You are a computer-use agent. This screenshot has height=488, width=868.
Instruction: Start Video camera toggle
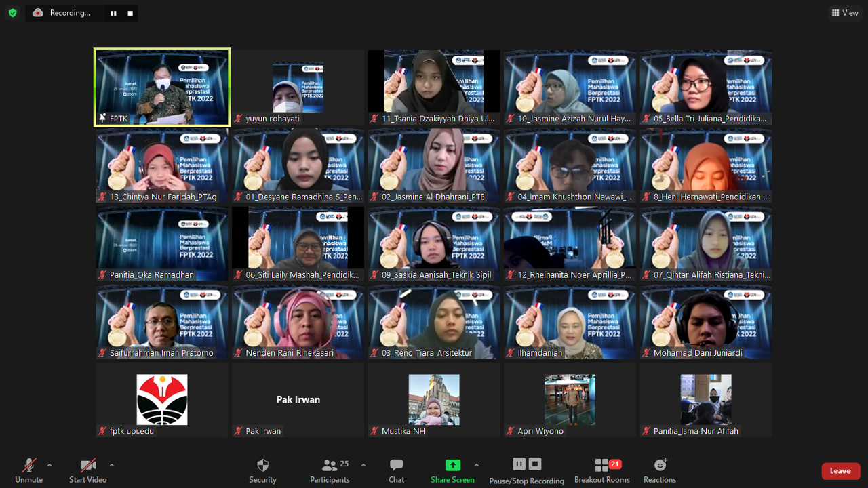88,470
